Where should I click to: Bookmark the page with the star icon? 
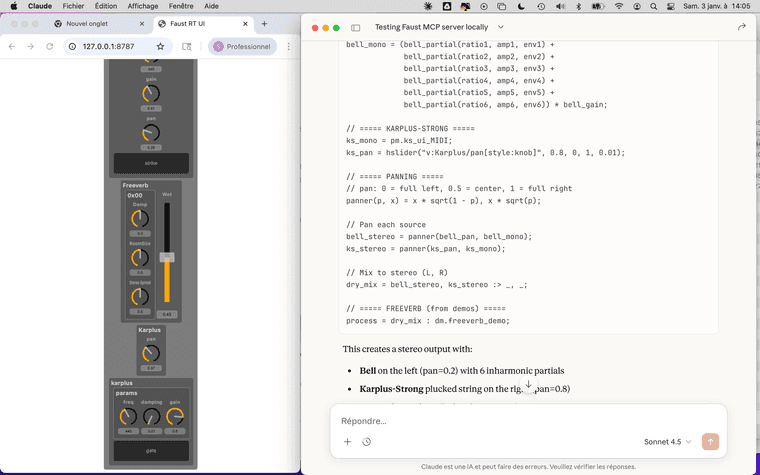160,46
